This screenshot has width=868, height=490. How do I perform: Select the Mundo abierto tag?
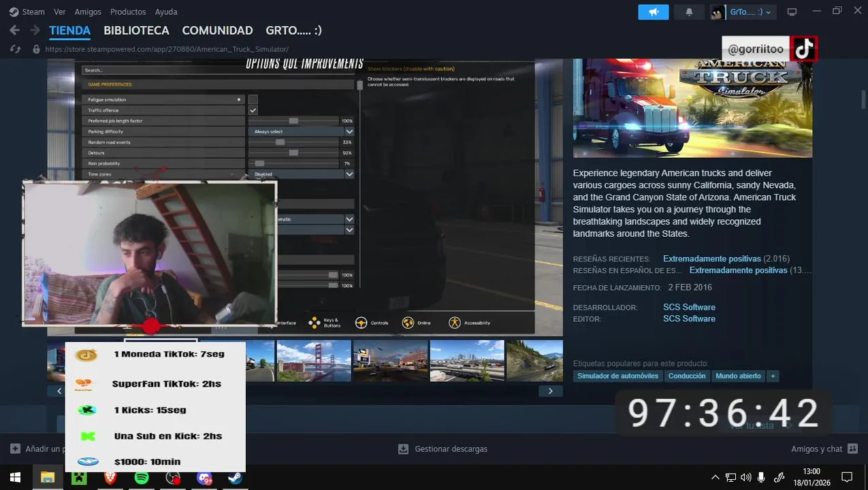[x=738, y=376]
